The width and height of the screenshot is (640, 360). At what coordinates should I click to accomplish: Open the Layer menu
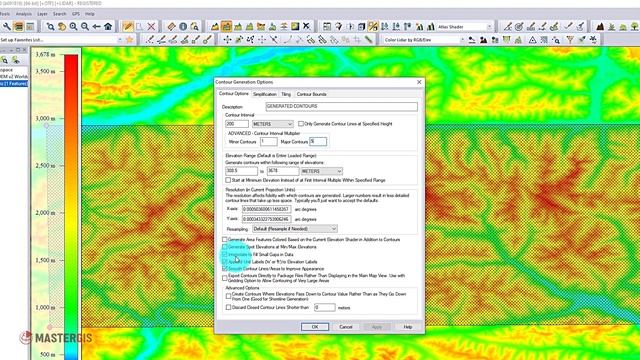(42, 13)
